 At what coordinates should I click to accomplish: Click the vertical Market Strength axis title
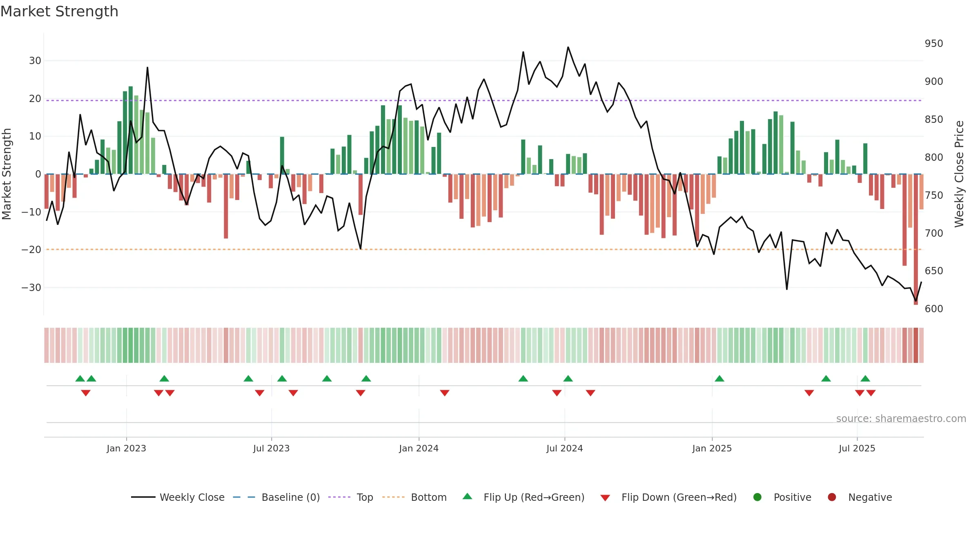click(7, 174)
